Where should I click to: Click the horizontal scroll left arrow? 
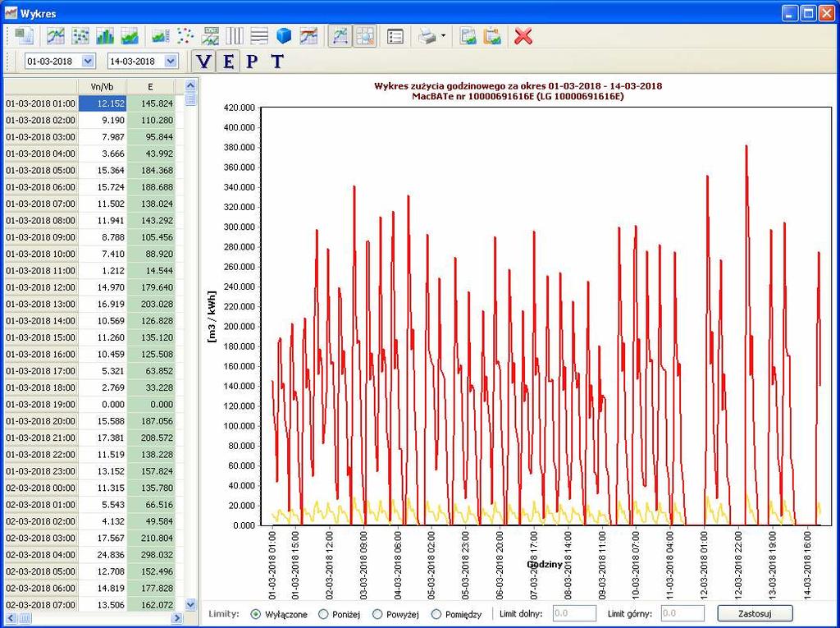11,618
